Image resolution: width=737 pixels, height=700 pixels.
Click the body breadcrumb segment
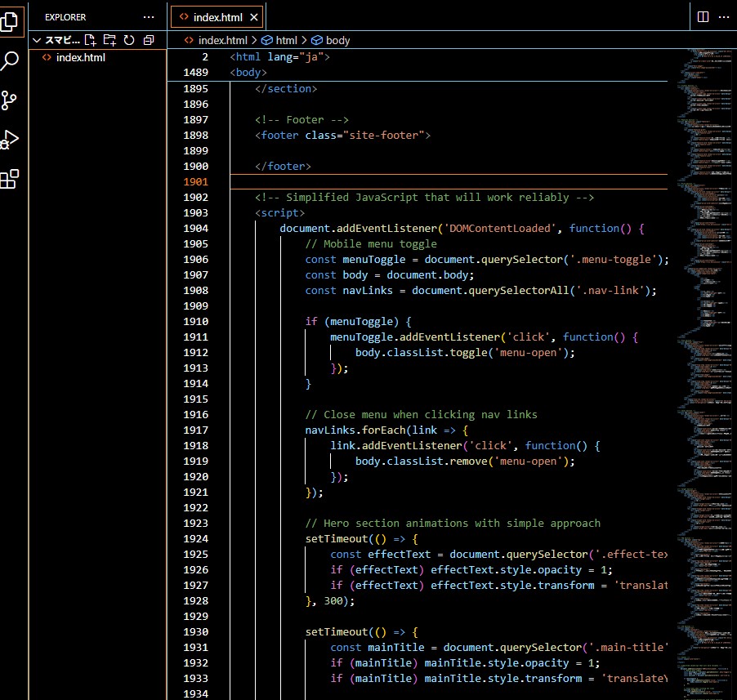pyautogui.click(x=337, y=40)
